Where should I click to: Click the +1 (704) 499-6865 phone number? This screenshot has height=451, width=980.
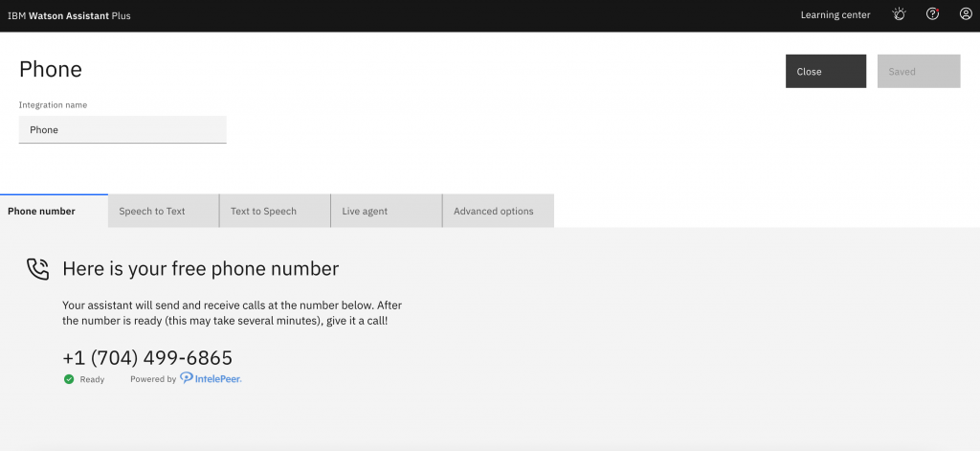(x=147, y=358)
